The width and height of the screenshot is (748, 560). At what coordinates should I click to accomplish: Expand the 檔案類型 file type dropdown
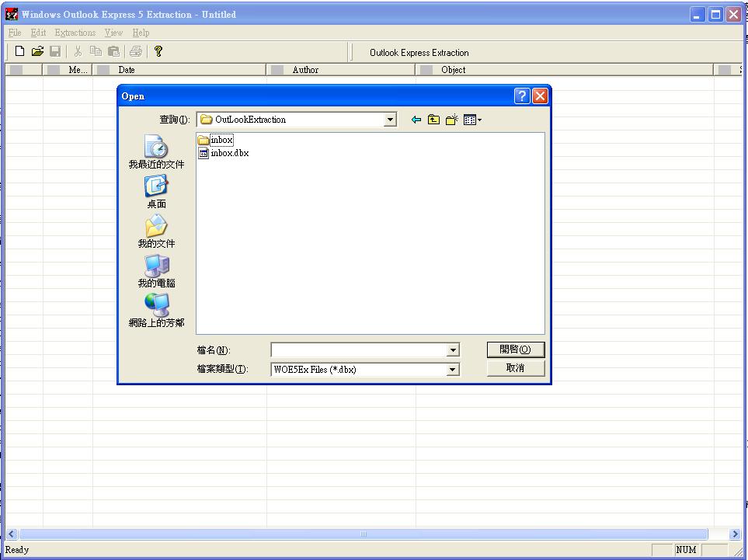coord(453,369)
